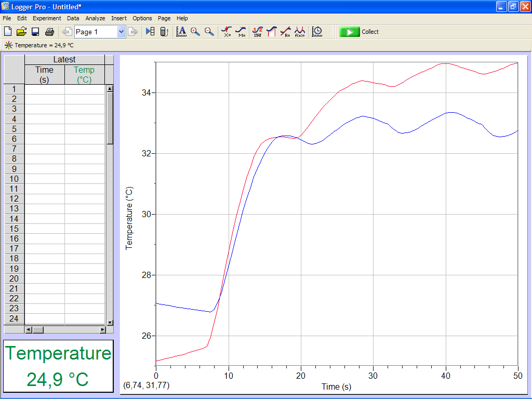Click the data table down scroll arrow
Screen dimensions: 532x399
click(x=110, y=323)
